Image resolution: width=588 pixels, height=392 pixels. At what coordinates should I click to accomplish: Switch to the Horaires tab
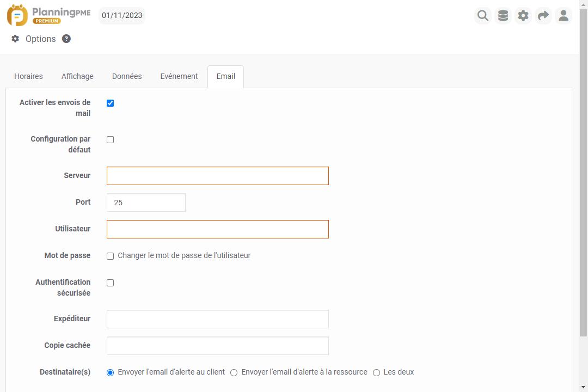28,76
